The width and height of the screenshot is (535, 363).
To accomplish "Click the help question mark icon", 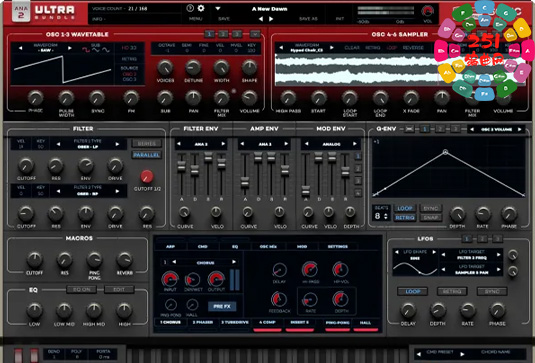I will click(190, 8).
